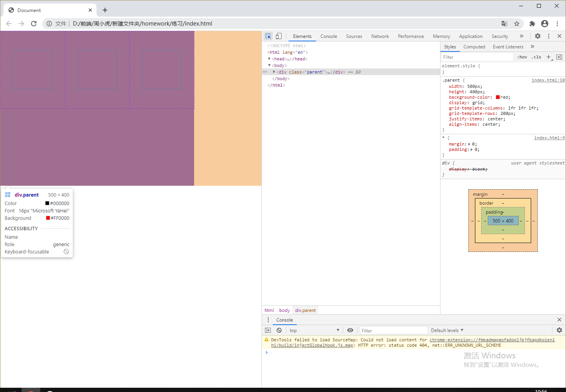This screenshot has width=566, height=392.
Task: Click the element row options dots
Action: [x=265, y=72]
